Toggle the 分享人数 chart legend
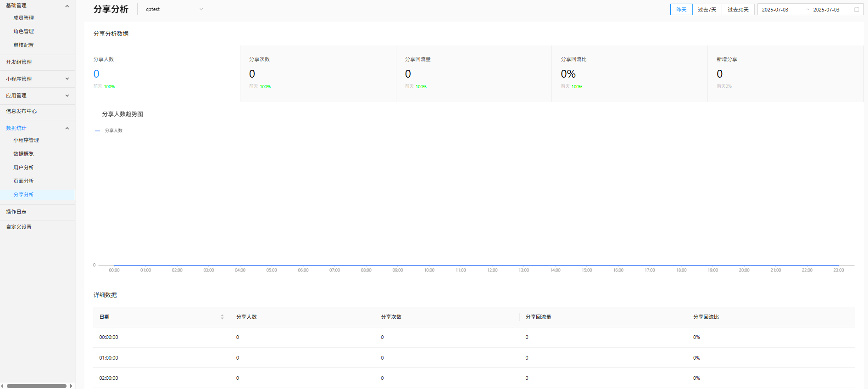Viewport: 868px width, 389px height. coord(109,131)
